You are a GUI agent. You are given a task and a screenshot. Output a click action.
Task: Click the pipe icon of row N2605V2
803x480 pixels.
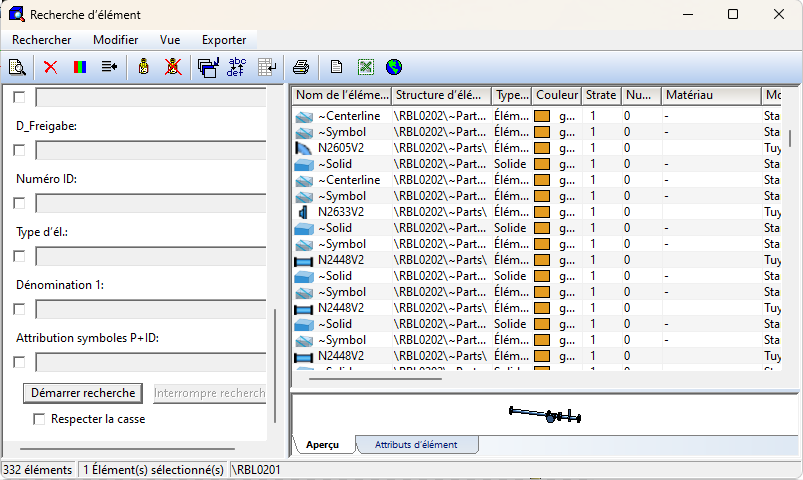(x=304, y=149)
